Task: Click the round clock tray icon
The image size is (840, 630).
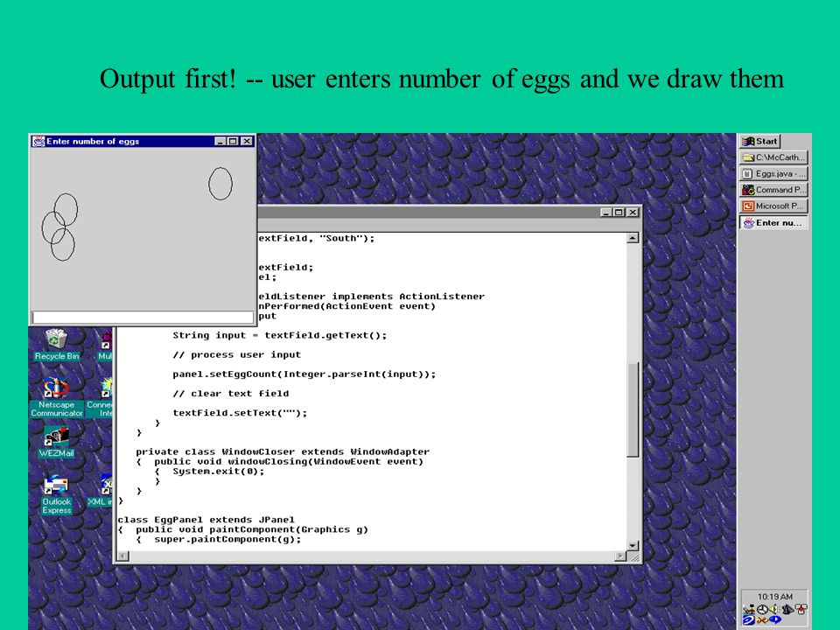Action: pyautogui.click(x=762, y=609)
